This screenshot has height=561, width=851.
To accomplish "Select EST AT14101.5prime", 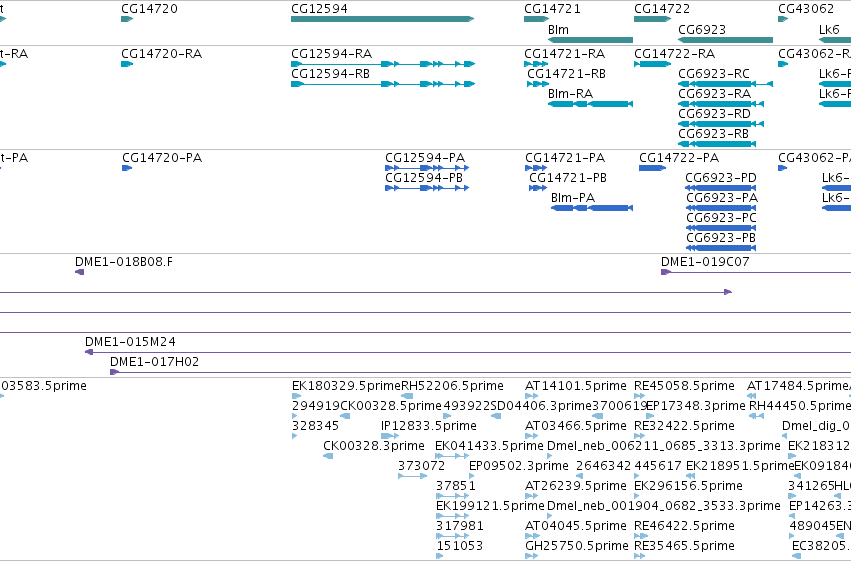I will (575, 386).
